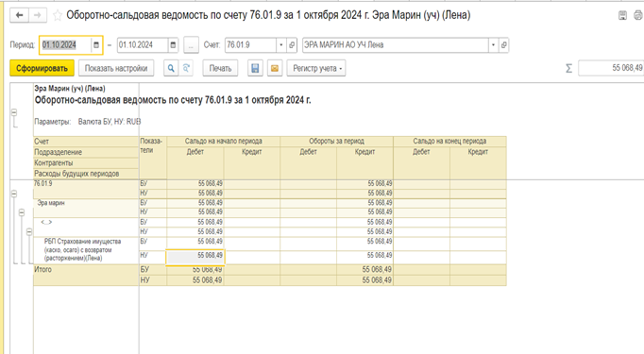Open account 76.01.9 dropdown list
644x354 pixels.
click(x=281, y=45)
